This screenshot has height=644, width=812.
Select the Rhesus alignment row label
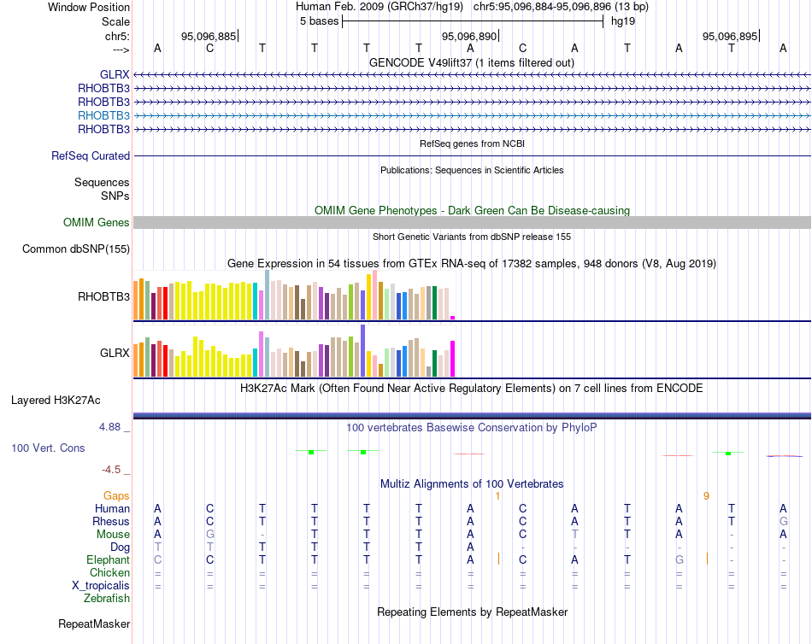[x=111, y=521]
